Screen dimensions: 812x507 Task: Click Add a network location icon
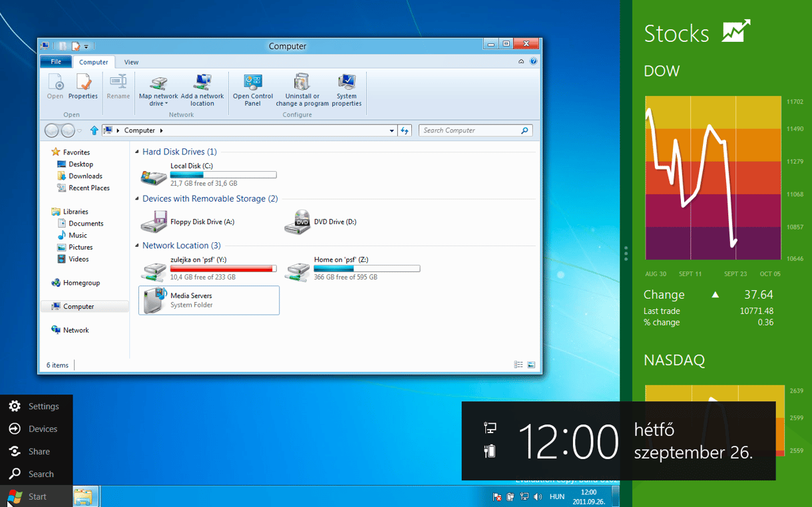point(202,83)
